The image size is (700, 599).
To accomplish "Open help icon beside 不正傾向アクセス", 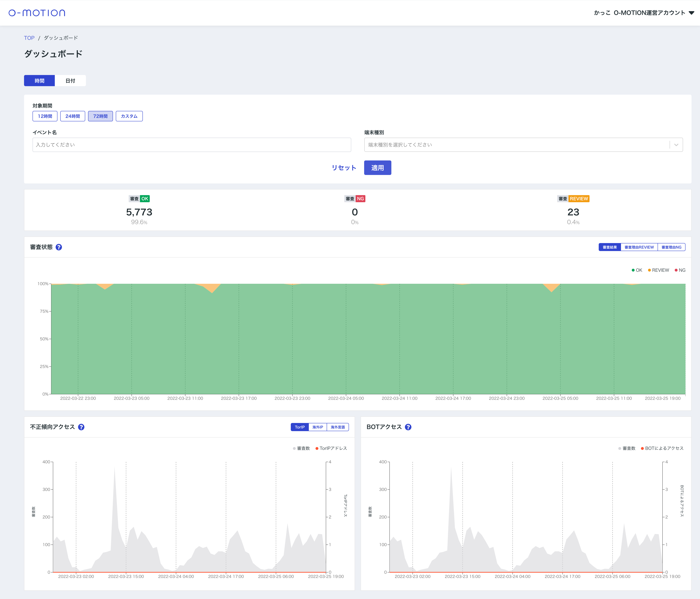I will [81, 427].
